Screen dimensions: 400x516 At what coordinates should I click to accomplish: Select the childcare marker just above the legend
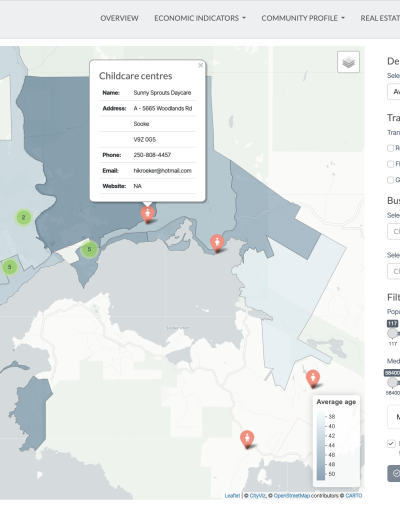click(313, 378)
